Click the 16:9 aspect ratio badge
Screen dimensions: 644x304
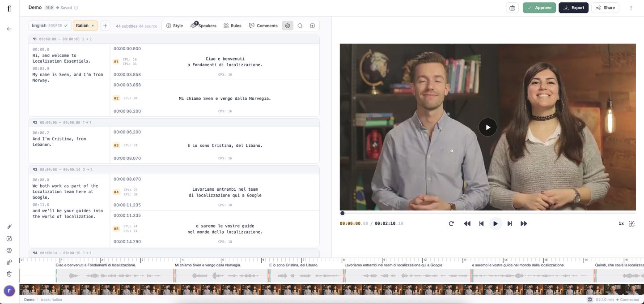49,8
